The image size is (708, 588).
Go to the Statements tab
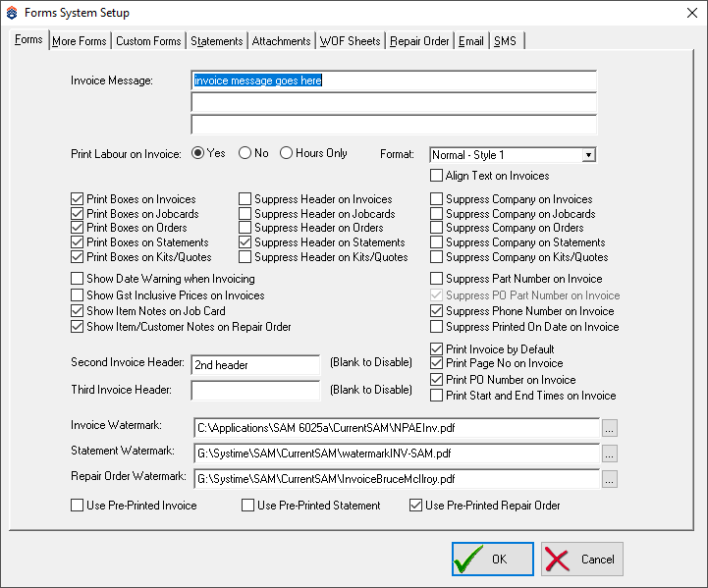[217, 41]
